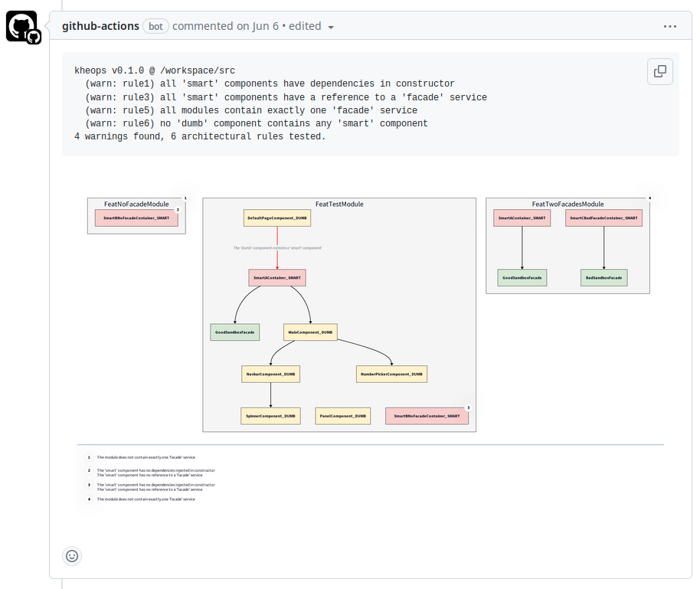Click the SpinnerComponent_DUMB node

point(270,416)
